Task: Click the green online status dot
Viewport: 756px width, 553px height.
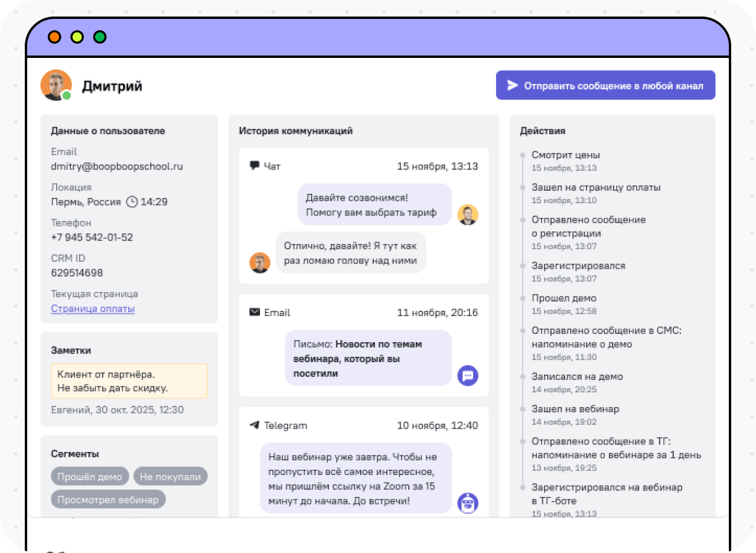Action: 67,96
